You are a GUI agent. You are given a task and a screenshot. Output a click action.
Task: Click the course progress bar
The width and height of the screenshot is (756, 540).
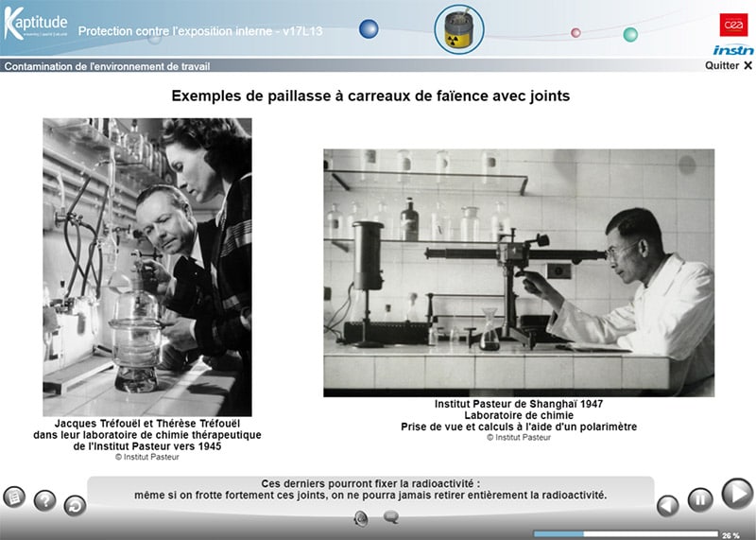pos(624,534)
